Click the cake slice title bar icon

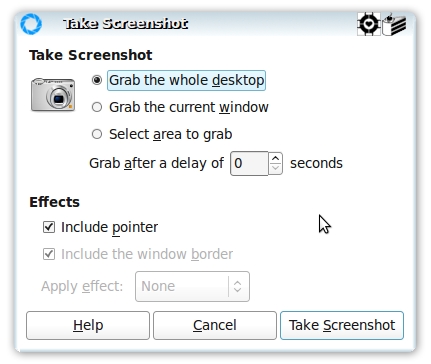coord(394,24)
